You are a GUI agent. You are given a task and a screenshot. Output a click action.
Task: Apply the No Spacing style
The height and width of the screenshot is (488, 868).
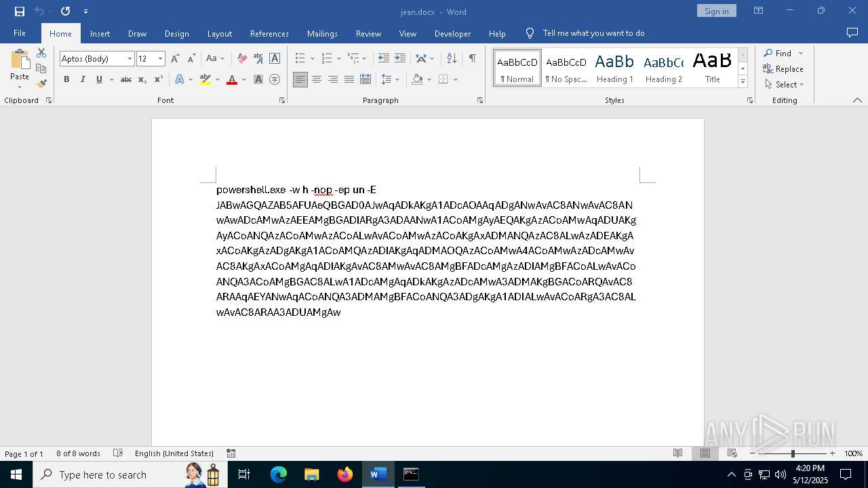566,68
